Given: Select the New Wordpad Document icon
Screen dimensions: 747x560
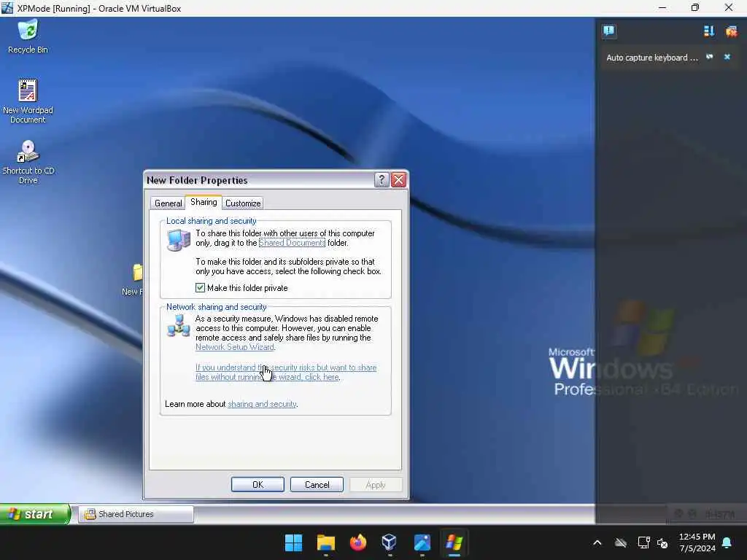Looking at the screenshot, I should (x=28, y=101).
